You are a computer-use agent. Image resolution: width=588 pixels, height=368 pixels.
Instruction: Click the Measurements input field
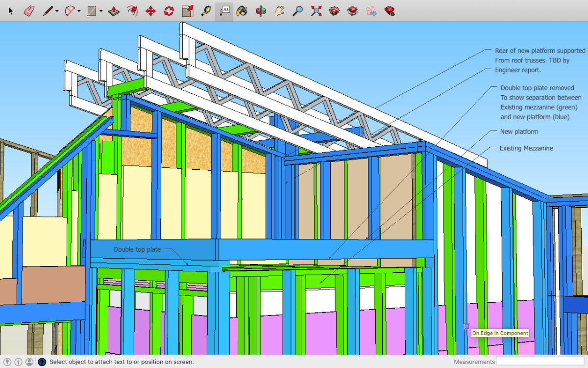click(x=540, y=362)
